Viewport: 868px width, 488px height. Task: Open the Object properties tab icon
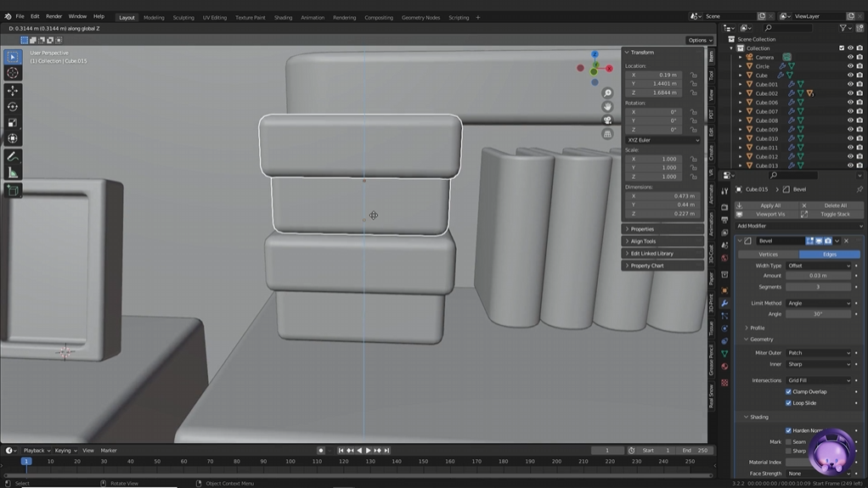click(724, 290)
